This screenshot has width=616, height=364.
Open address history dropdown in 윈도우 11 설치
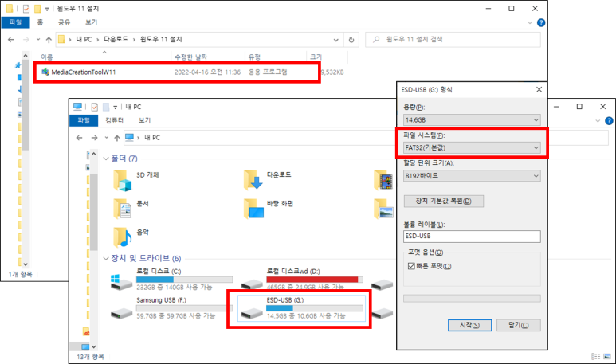(x=336, y=40)
